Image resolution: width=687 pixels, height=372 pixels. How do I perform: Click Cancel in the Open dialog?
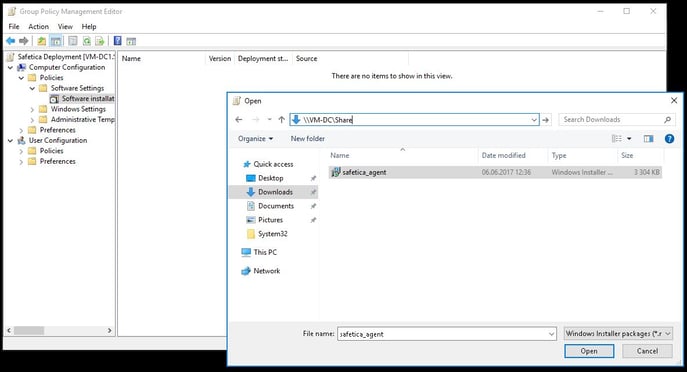pyautogui.click(x=647, y=351)
